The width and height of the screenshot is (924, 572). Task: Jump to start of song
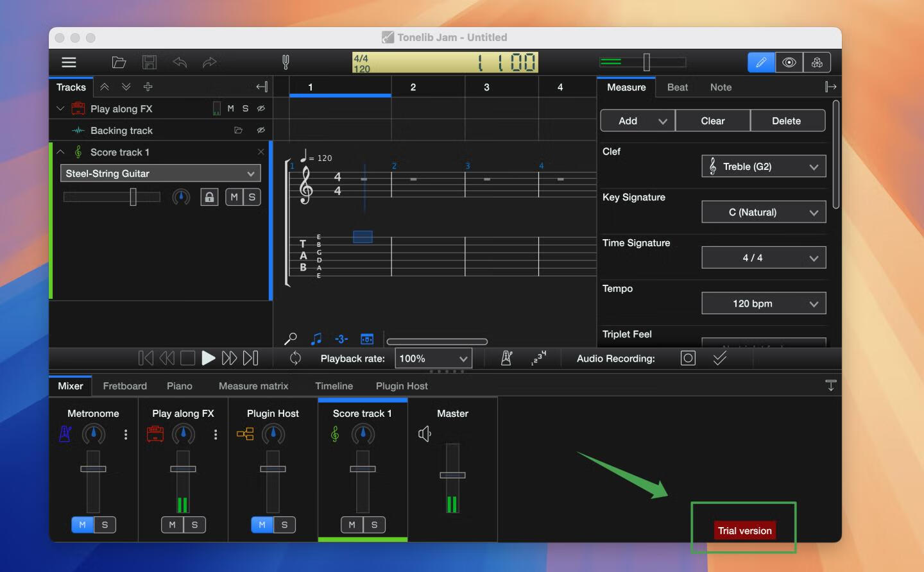click(x=146, y=358)
